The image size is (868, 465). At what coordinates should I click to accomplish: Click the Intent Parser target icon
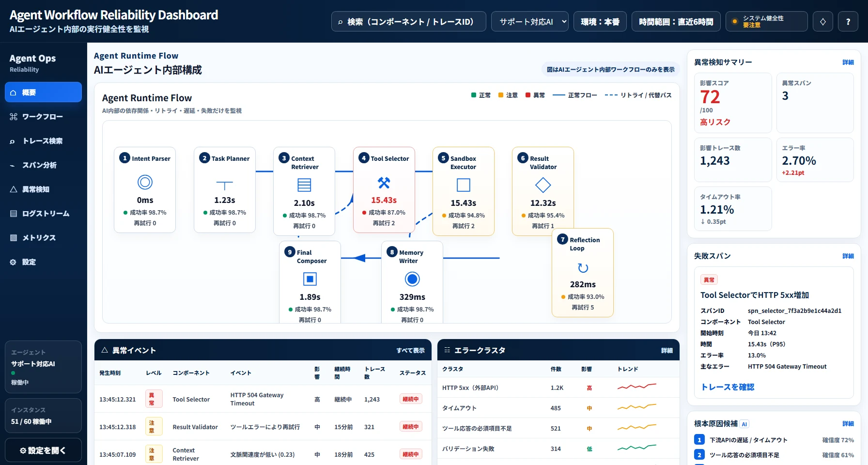(145, 182)
